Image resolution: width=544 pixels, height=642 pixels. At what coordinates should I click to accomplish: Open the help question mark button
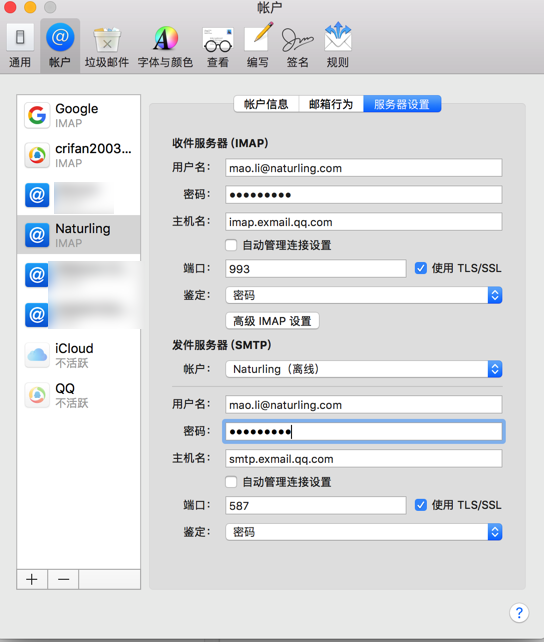click(x=519, y=613)
